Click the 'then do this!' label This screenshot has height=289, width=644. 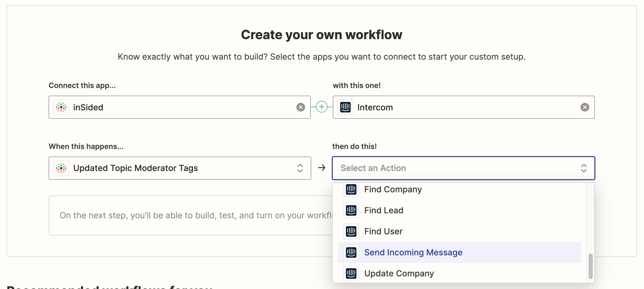tap(354, 146)
